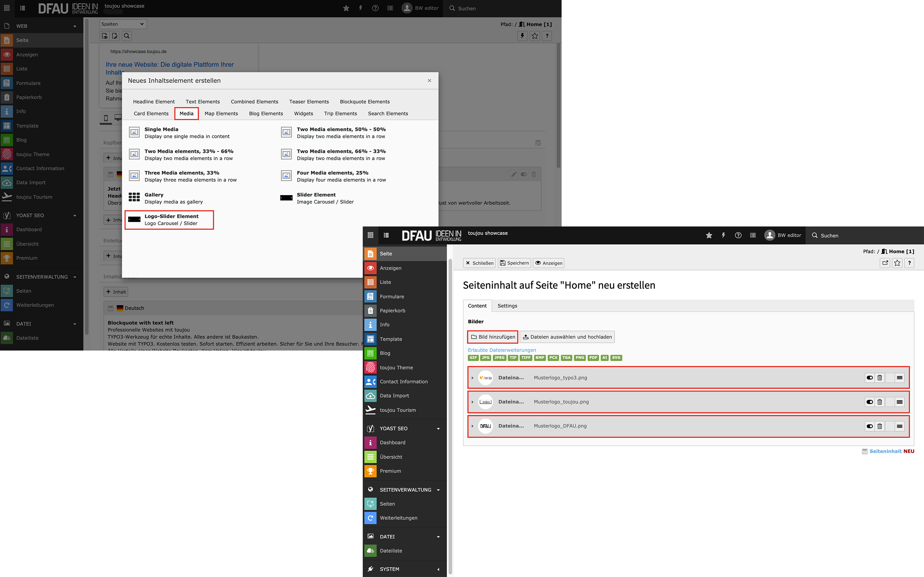Screen dimensions: 924x577
Task: Switch to the Settings tab
Action: coord(507,306)
